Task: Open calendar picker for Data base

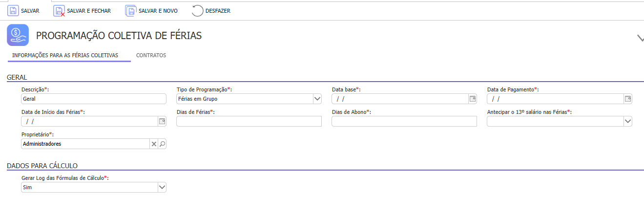Action: pos(472,99)
